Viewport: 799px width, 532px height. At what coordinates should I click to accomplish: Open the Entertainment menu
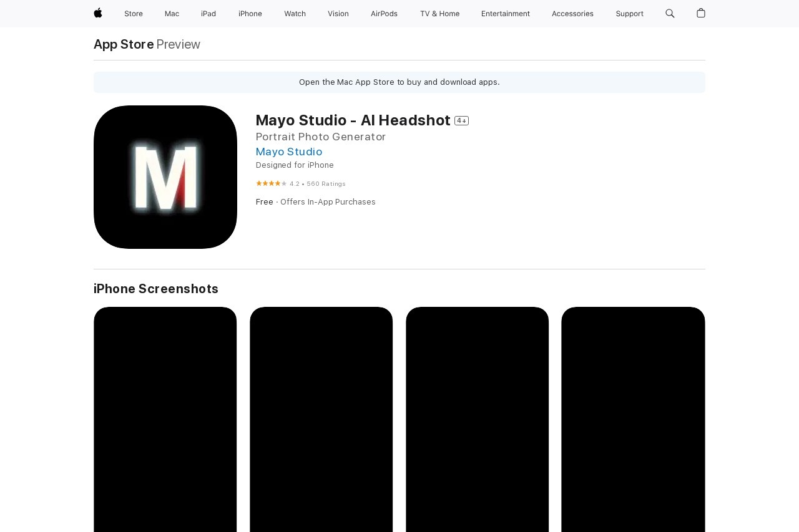click(x=506, y=14)
